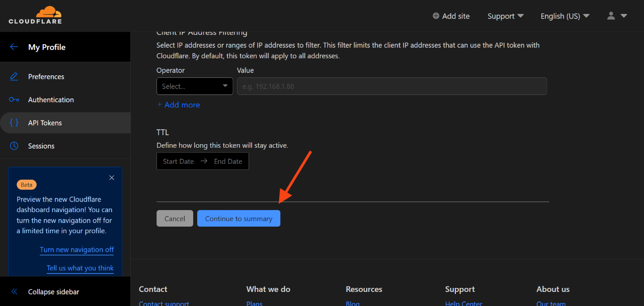644x306 pixels.
Task: Open the Support dropdown menu
Action: (506, 16)
